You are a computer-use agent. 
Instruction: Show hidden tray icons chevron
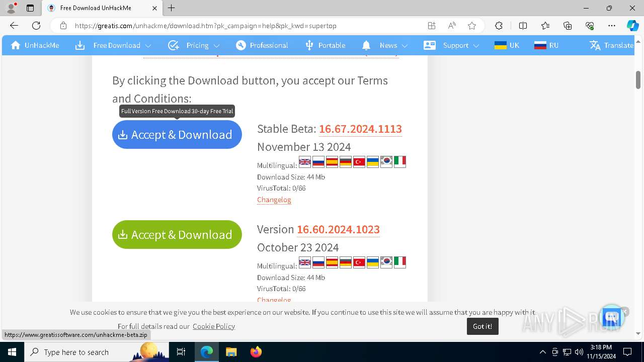click(x=542, y=352)
